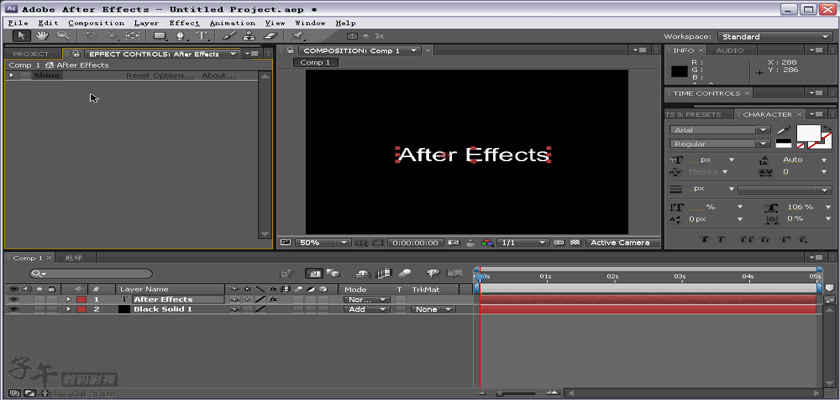Select the Puppet Pin tool

tap(298, 36)
